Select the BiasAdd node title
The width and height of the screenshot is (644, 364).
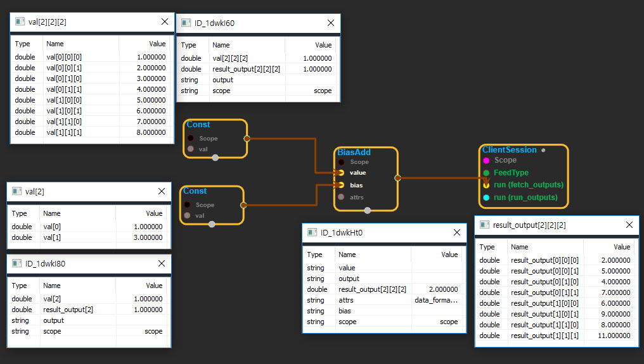(x=354, y=153)
